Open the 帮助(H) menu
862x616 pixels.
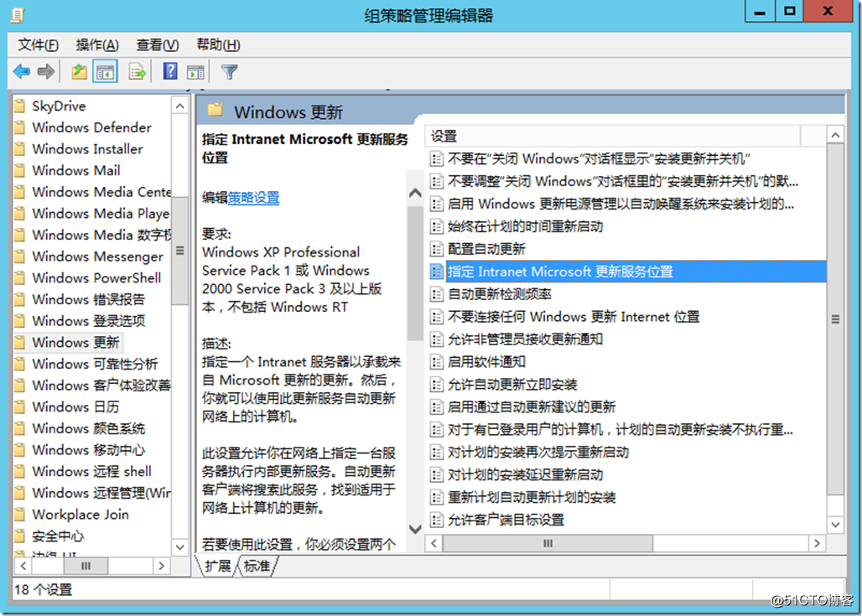point(218,45)
